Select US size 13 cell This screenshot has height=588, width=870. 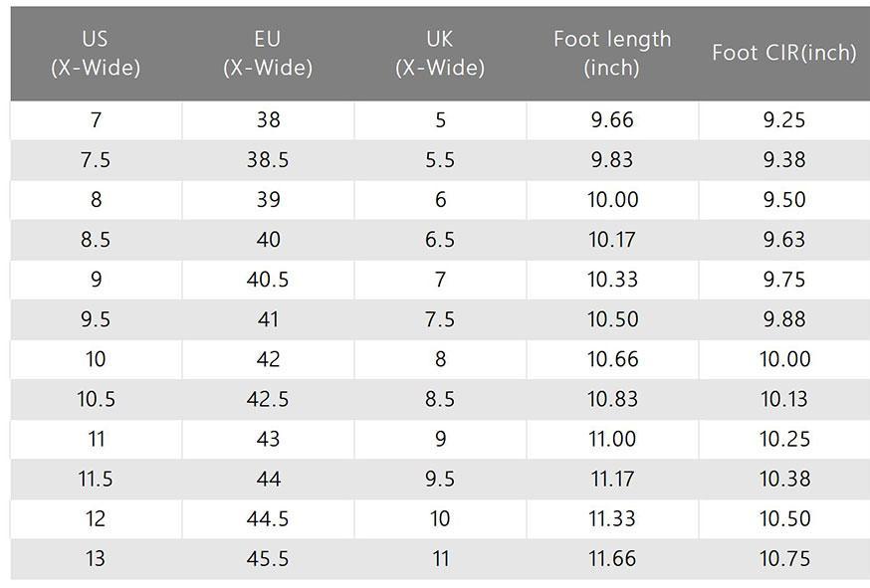[x=96, y=558]
